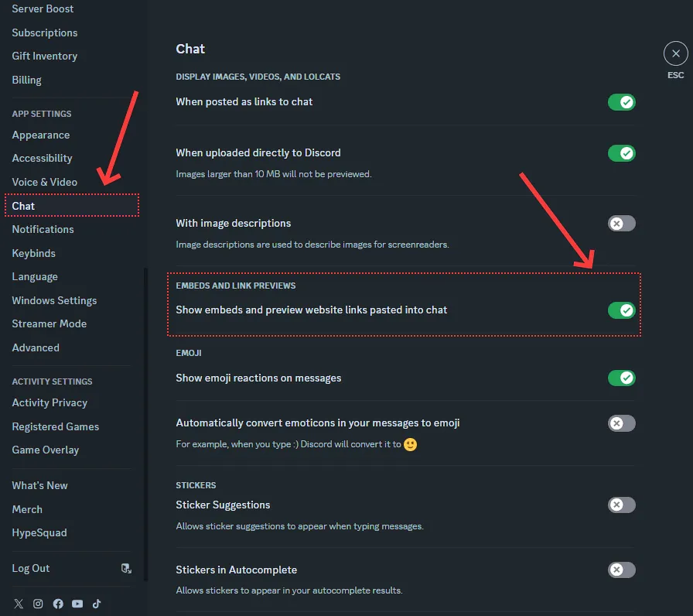Open Discord's Instagram page
Viewport: 693px width, 616px height.
38,604
